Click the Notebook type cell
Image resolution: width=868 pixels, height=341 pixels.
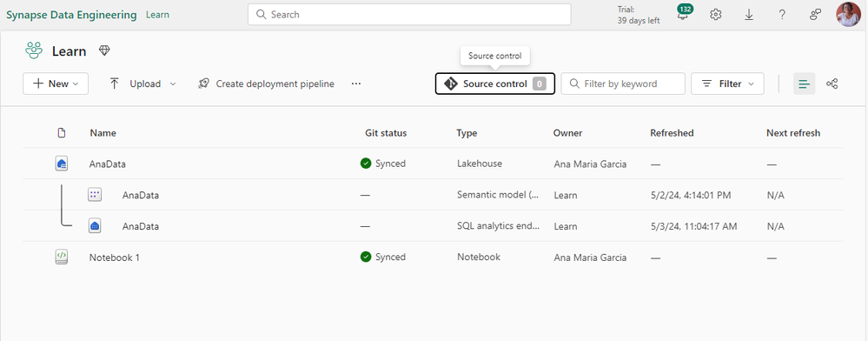pyautogui.click(x=479, y=257)
